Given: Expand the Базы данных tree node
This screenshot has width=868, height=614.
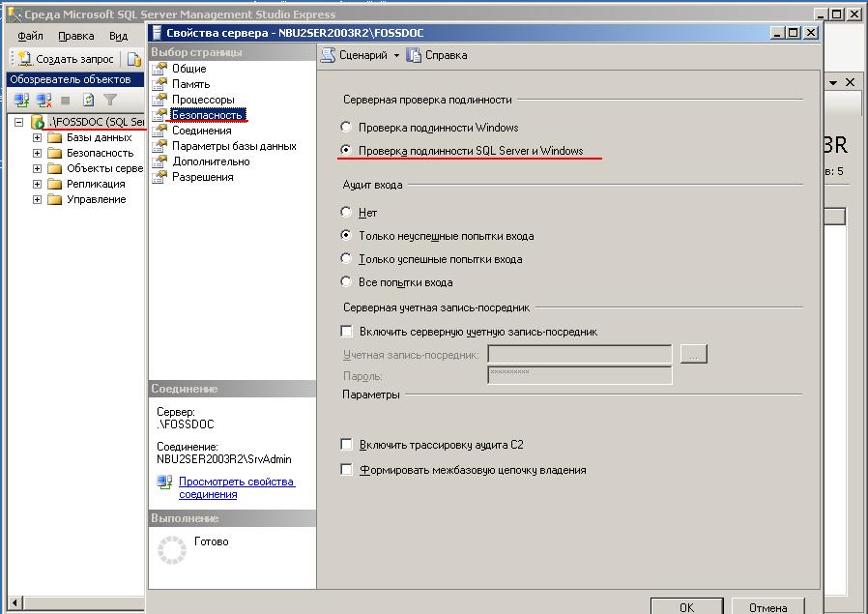Looking at the screenshot, I should pyautogui.click(x=37, y=138).
